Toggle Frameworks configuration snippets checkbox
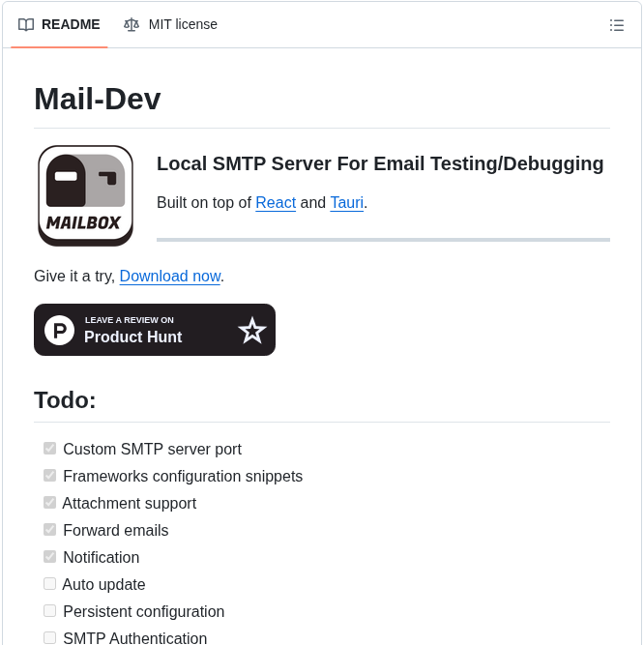 coord(49,476)
